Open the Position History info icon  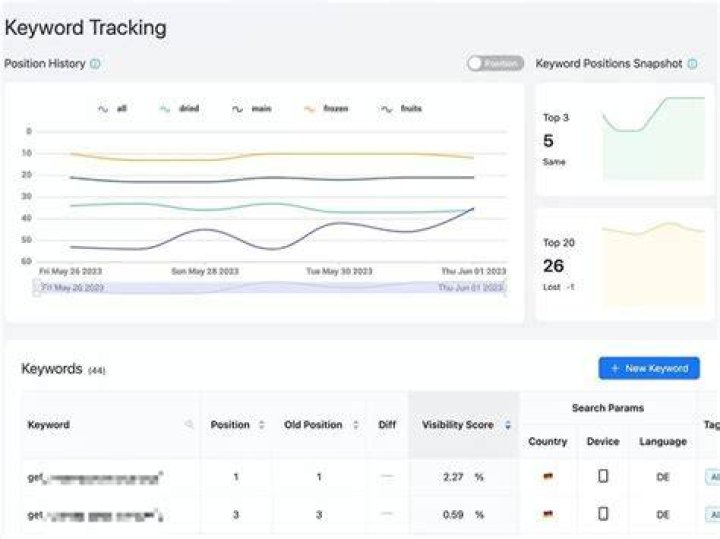(95, 64)
